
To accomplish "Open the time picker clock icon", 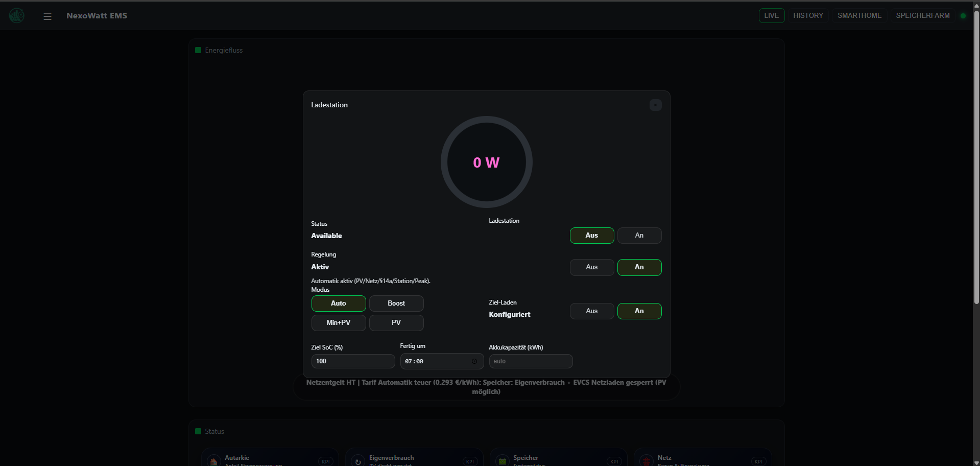I will [x=474, y=361].
